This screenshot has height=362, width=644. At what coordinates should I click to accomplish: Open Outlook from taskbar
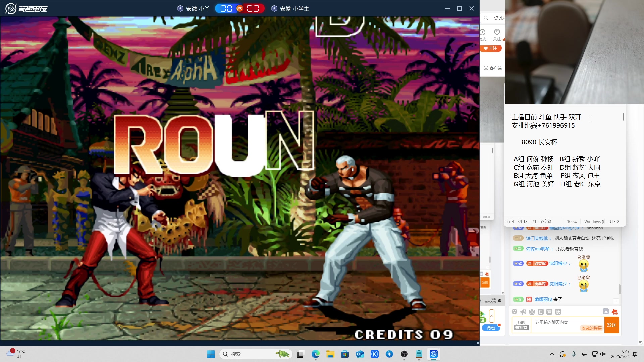click(360, 354)
